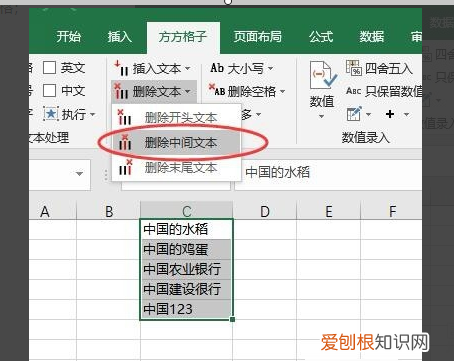Click the plus sign icon

[390, 114]
